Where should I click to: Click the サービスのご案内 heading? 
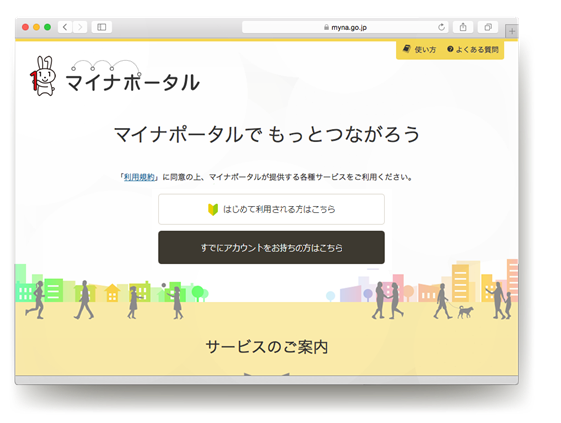(267, 346)
